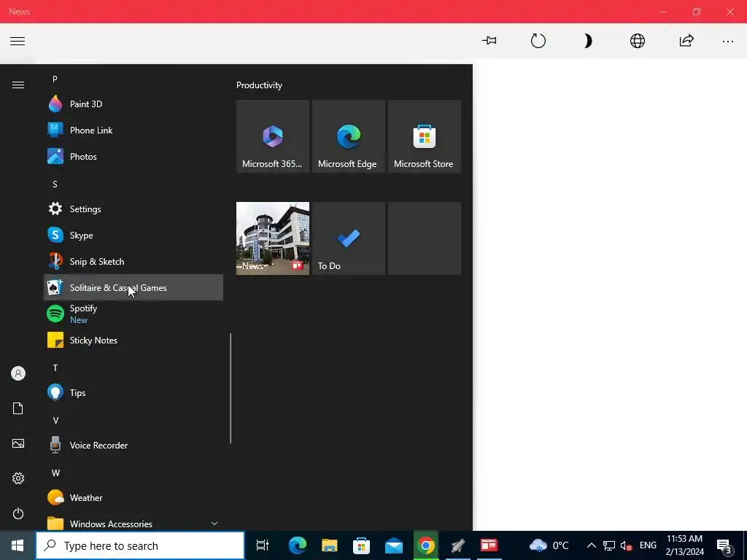Open the weather widget showing 0°C

(549, 545)
